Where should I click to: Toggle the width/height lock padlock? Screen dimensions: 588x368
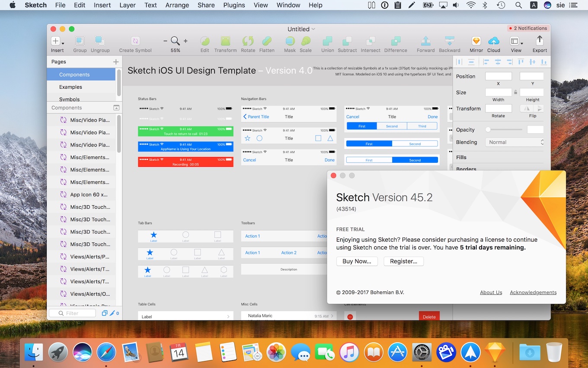click(x=515, y=92)
